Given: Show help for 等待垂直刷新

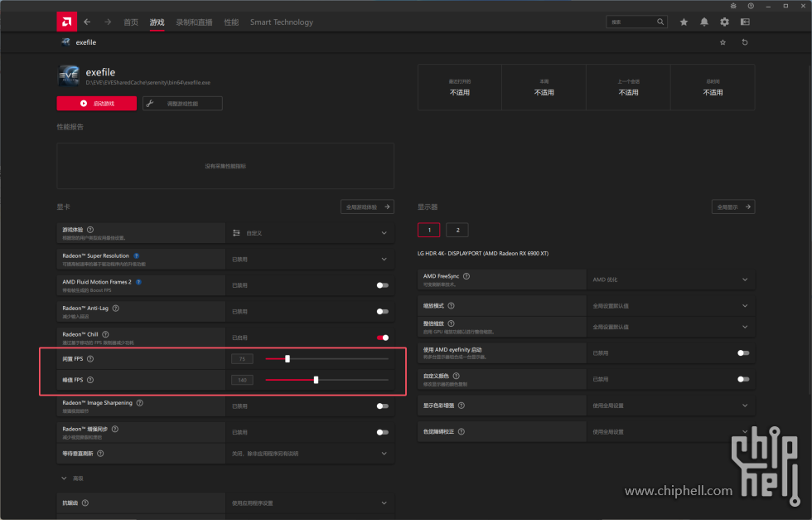Looking at the screenshot, I should tap(100, 454).
